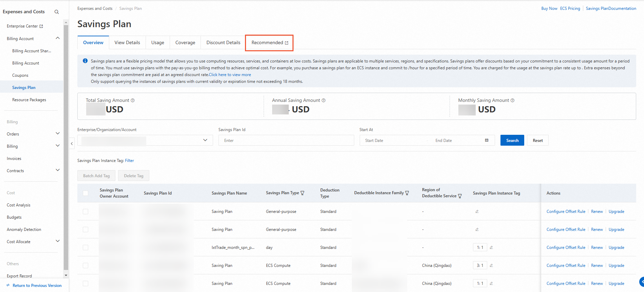Click the sidebar scrollbar up arrow

click(66, 22)
